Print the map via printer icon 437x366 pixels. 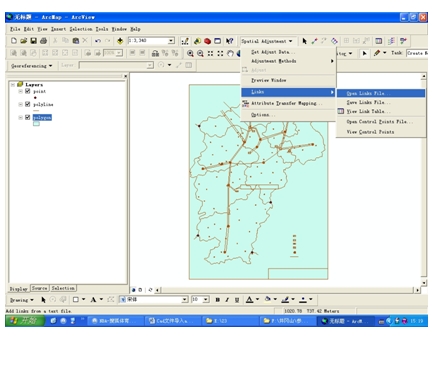(x=43, y=41)
